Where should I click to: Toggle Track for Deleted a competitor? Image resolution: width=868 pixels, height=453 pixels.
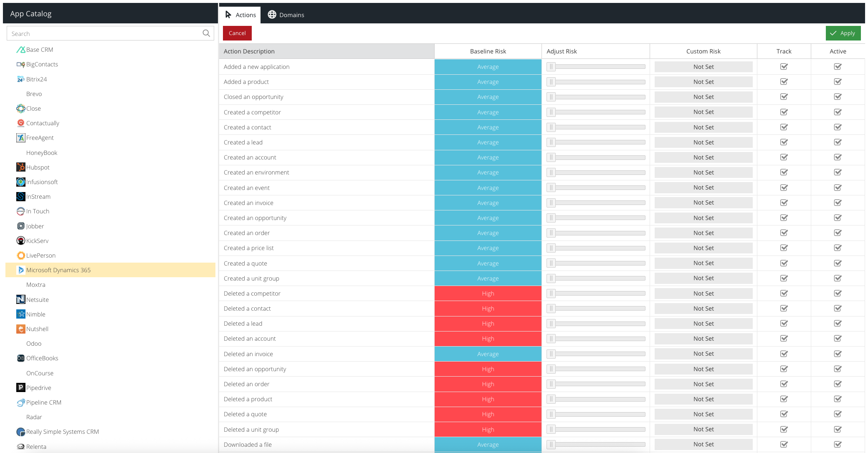784,294
